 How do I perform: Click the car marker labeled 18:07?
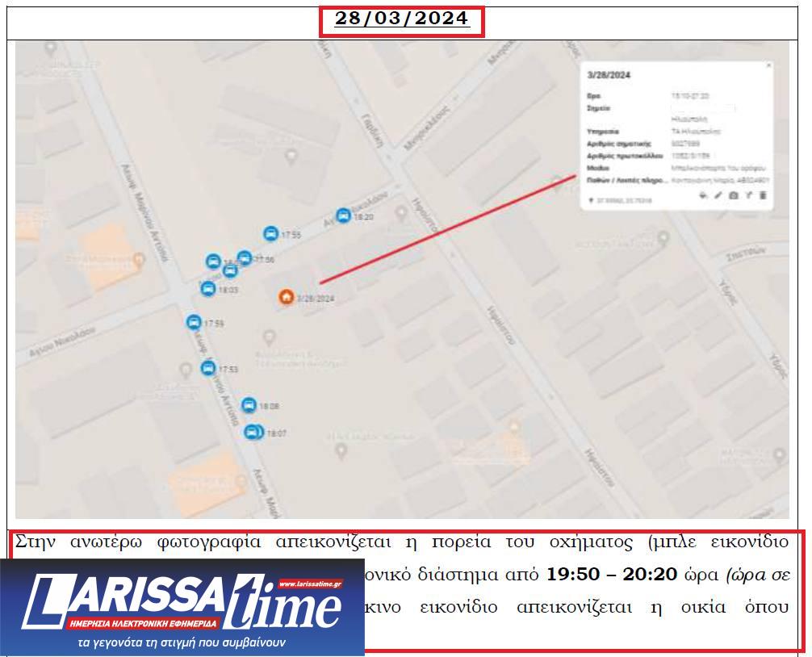(252, 432)
